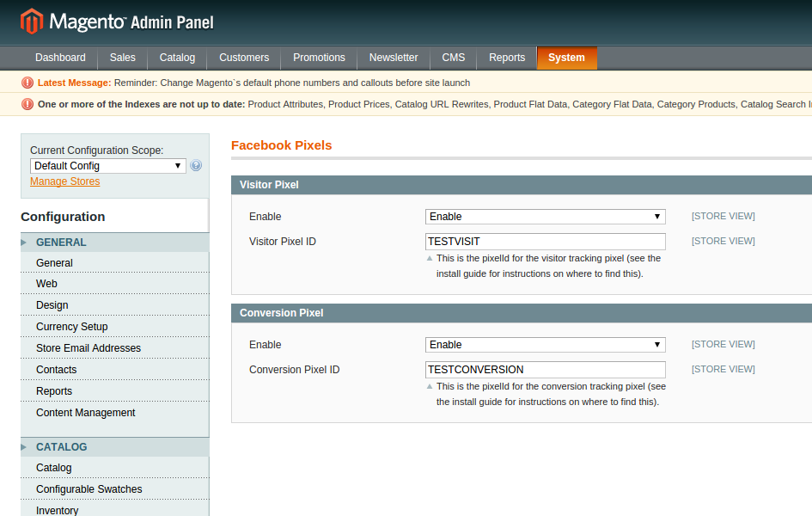Open the Conversion Pixel Enable dropdown
Image resolution: width=812 pixels, height=516 pixels.
click(546, 345)
